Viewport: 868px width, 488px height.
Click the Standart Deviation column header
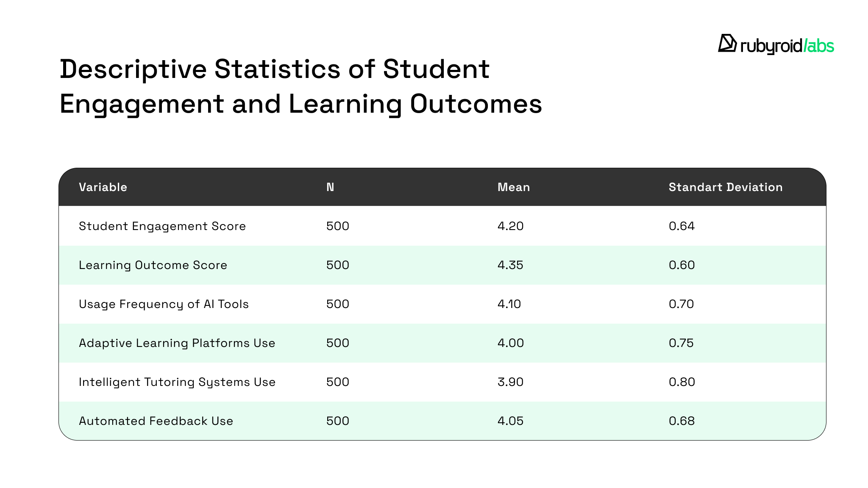pos(726,187)
